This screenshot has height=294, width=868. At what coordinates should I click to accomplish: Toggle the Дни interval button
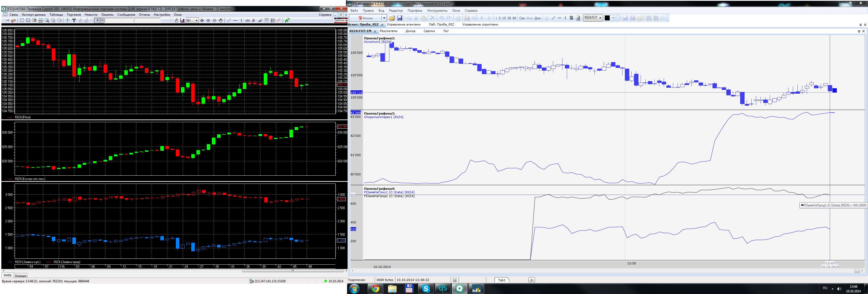538,18
